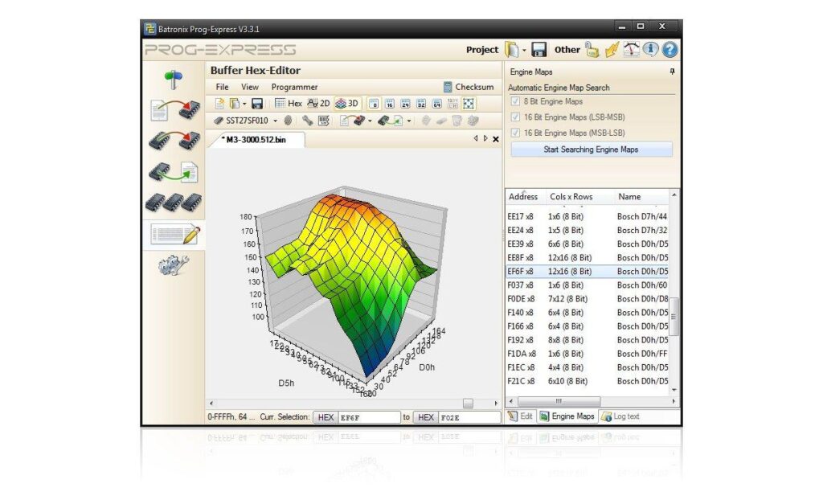Open the File menu
823x504 pixels.
(x=222, y=87)
